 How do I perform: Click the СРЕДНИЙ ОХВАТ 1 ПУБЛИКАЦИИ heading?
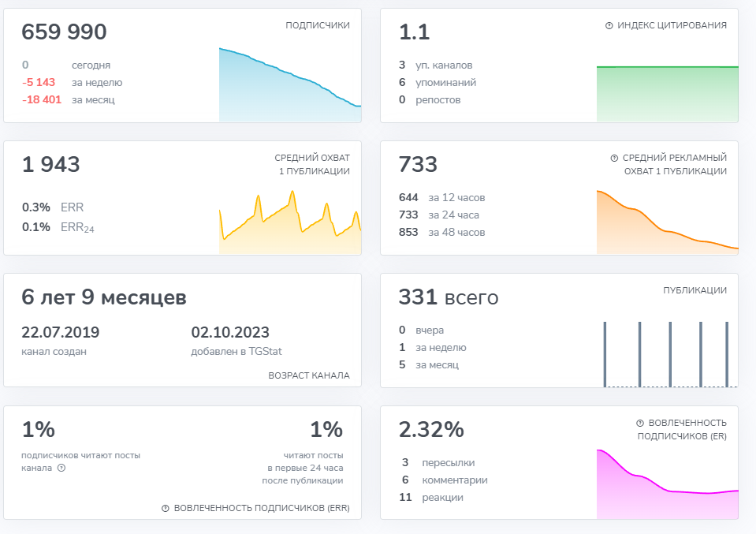314,165
